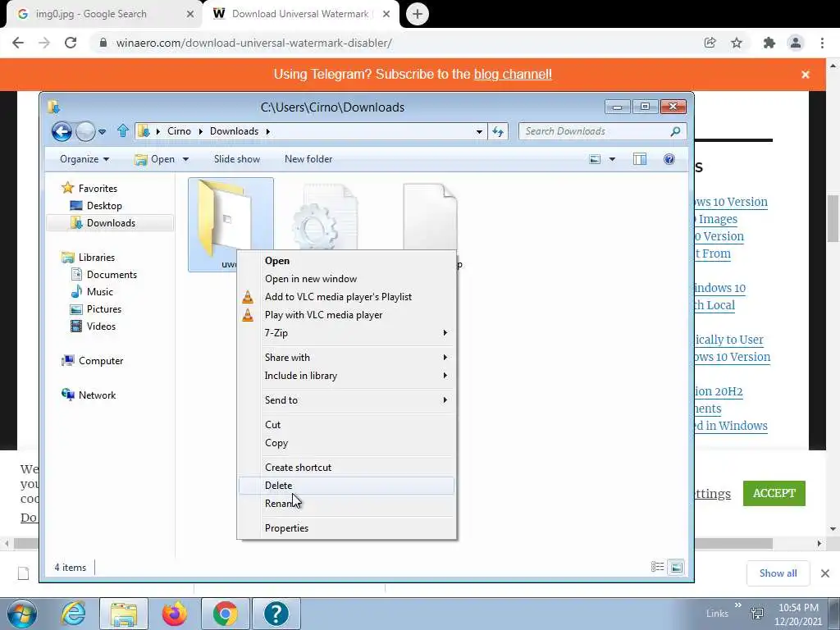This screenshot has height=630, width=840.
Task: Expand the view options dropdown arrow
Action: coord(612,159)
